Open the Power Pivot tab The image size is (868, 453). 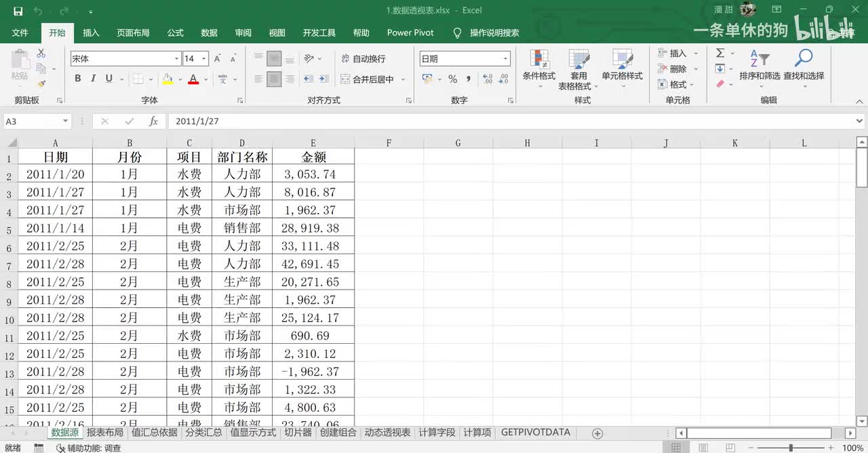(x=410, y=33)
